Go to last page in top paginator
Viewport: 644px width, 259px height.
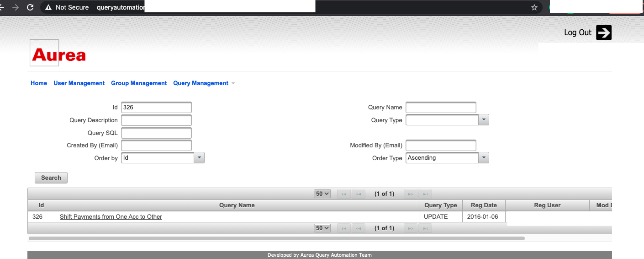pyautogui.click(x=425, y=194)
